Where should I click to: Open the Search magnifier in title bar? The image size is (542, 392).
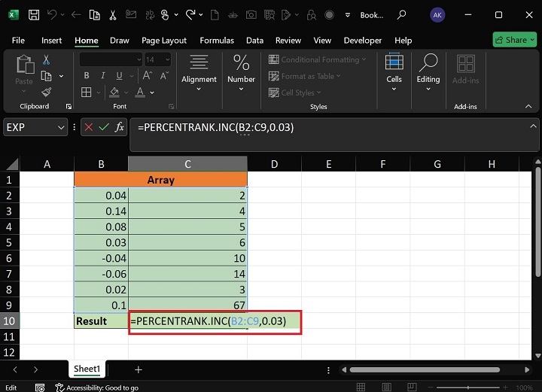402,14
